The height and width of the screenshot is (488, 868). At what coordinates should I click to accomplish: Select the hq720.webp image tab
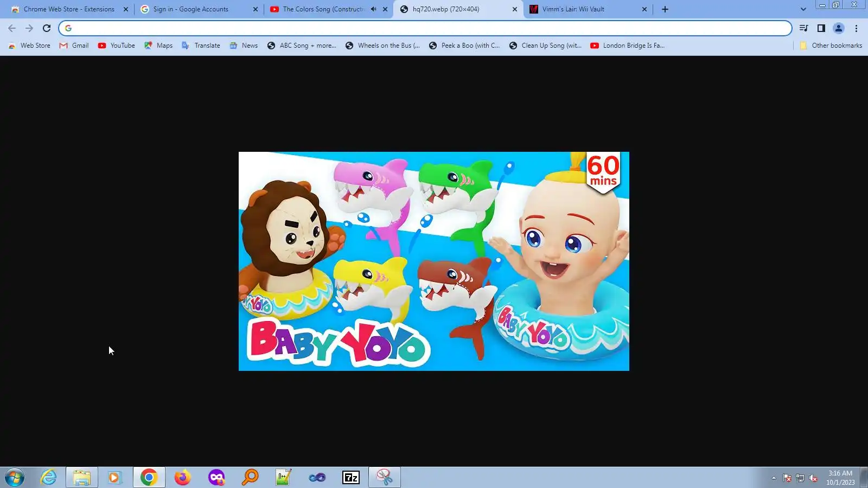coord(458,9)
